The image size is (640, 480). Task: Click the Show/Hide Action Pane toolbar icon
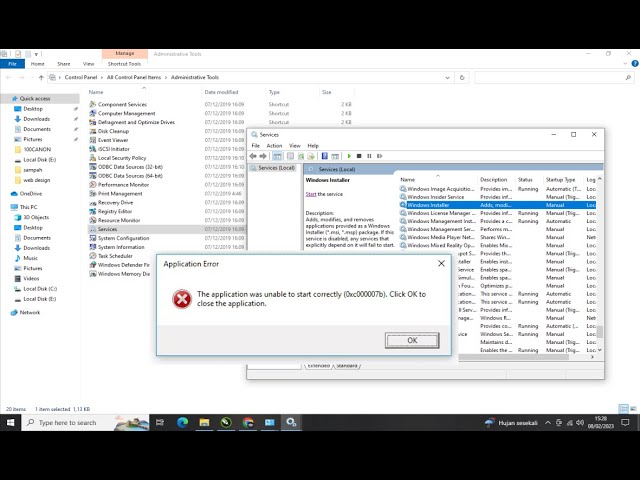coord(335,156)
